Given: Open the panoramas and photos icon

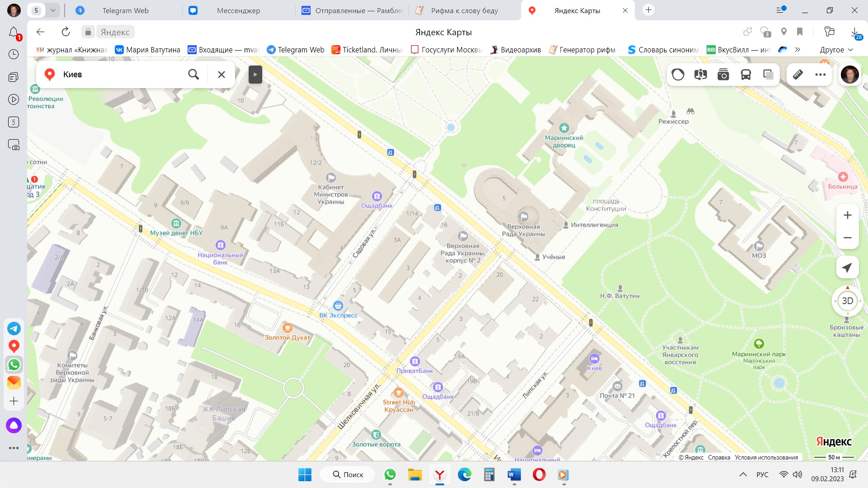Looking at the screenshot, I should click(x=701, y=75).
